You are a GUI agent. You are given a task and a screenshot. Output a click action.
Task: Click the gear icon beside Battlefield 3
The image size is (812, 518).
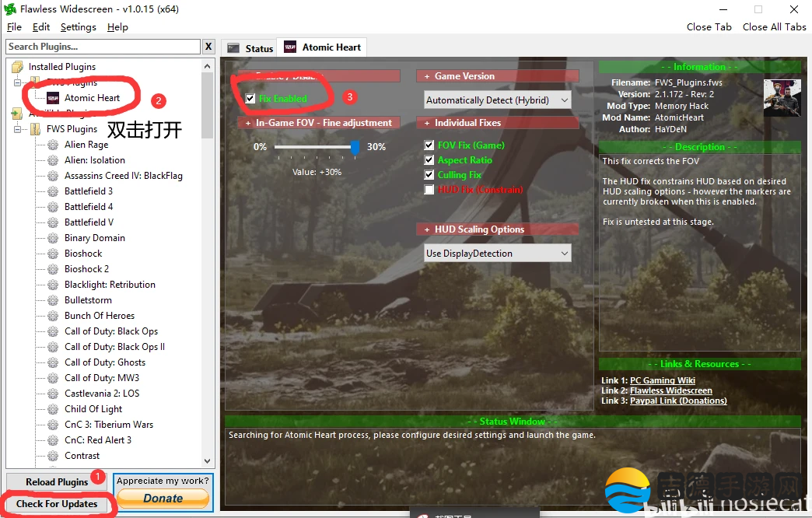click(x=53, y=191)
